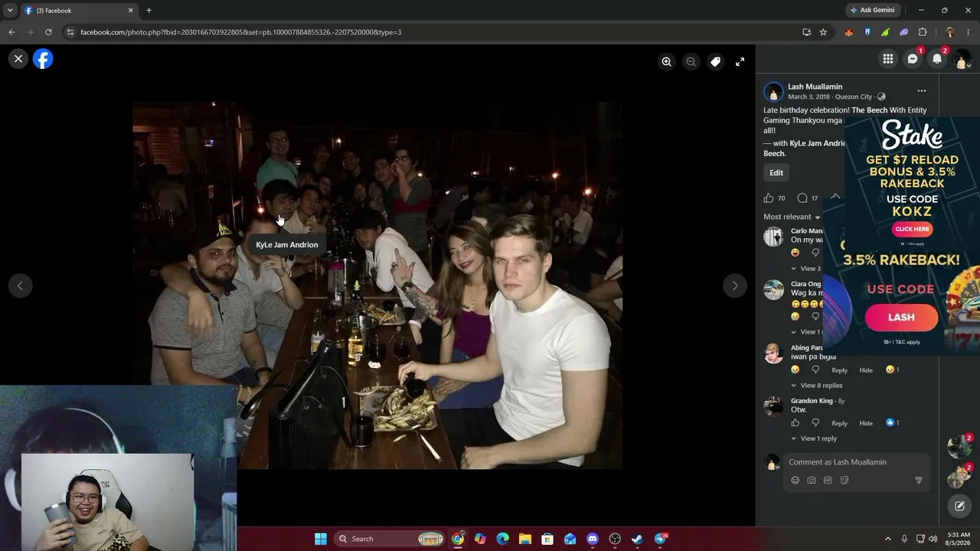Click the browser back button

point(11,32)
